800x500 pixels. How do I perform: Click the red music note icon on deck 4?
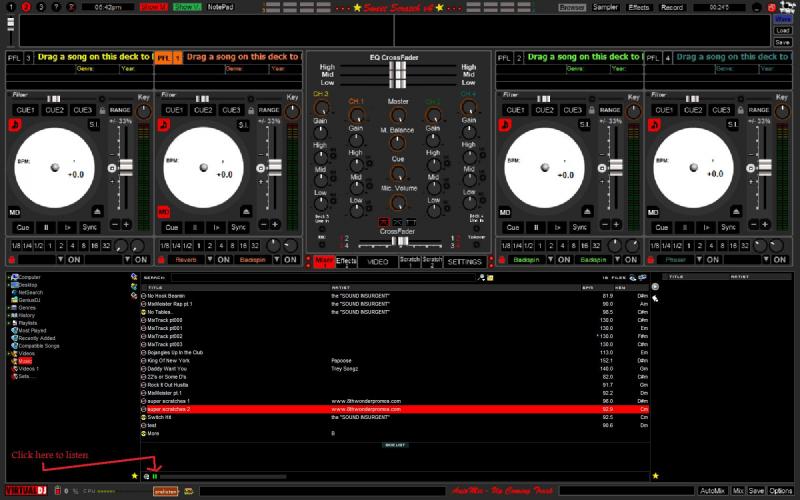tap(654, 125)
